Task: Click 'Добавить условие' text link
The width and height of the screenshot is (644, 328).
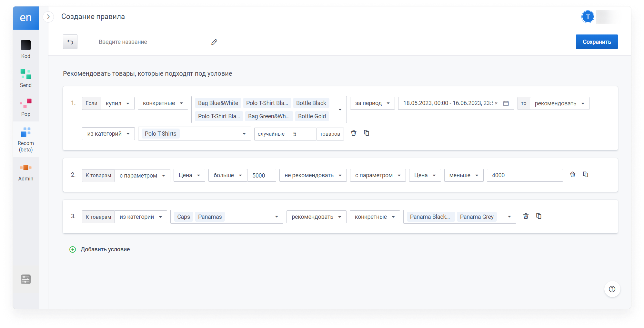Action: 105,249
